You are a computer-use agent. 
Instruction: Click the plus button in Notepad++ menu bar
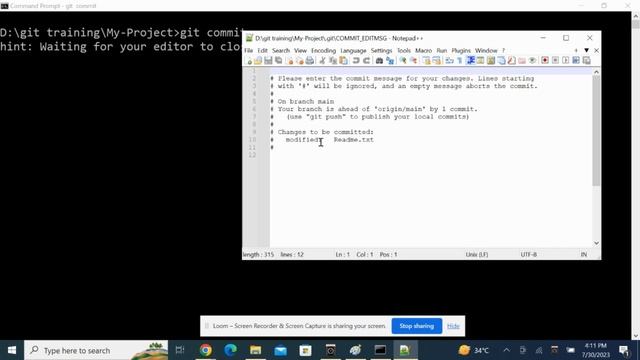pyautogui.click(x=576, y=51)
